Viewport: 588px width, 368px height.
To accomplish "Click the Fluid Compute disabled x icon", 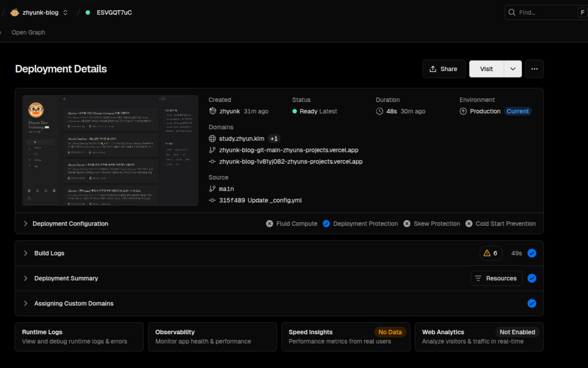I will 269,224.
